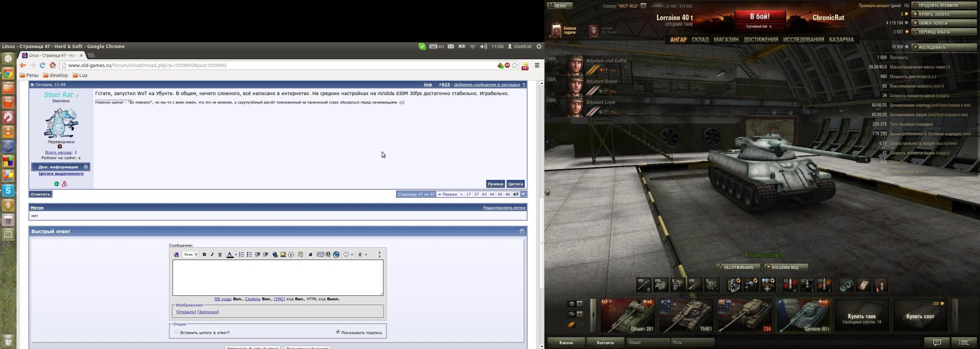Open 'Боевые задачи' missions icon
The height and width of the screenshot is (349, 980).
tap(555, 31)
